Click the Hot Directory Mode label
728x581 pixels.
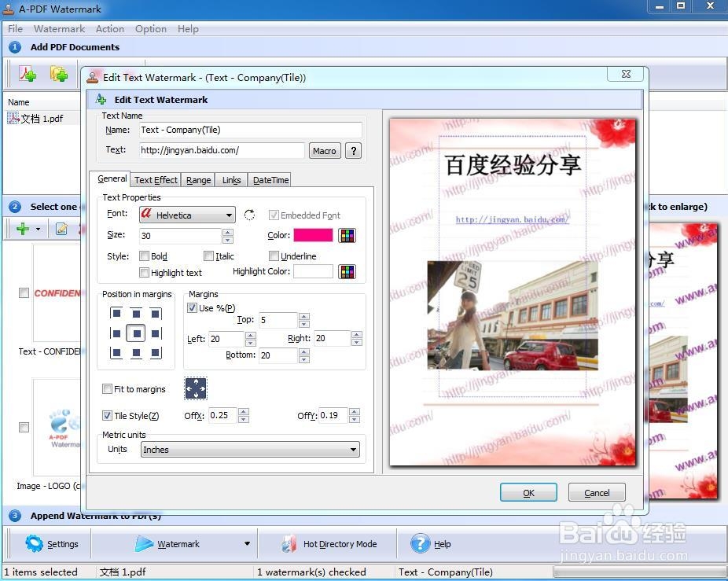click(x=340, y=544)
